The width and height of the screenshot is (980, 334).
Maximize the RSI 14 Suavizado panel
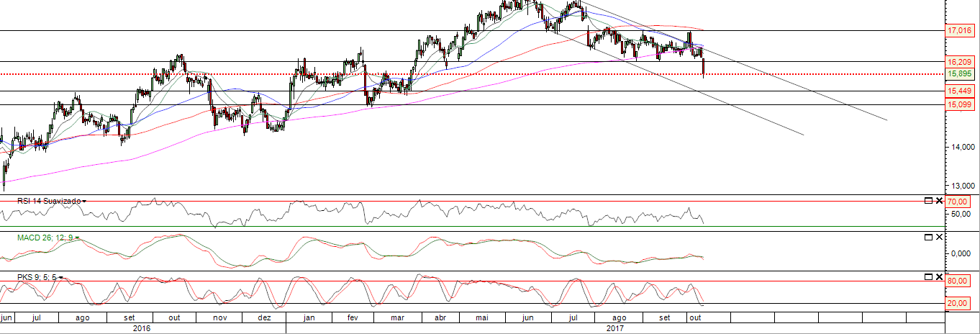928,200
